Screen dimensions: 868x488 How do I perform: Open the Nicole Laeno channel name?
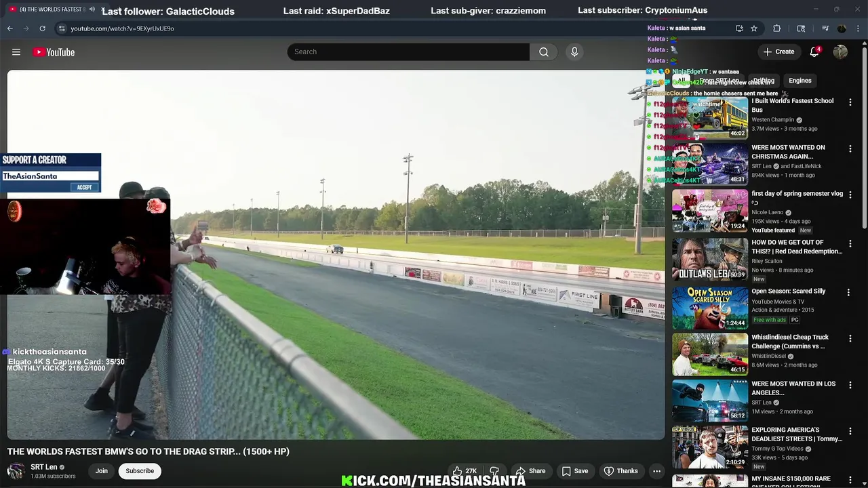click(767, 212)
